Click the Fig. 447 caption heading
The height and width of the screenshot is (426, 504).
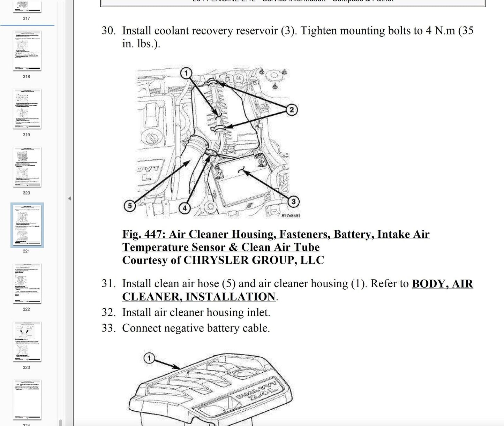pyautogui.click(x=276, y=241)
